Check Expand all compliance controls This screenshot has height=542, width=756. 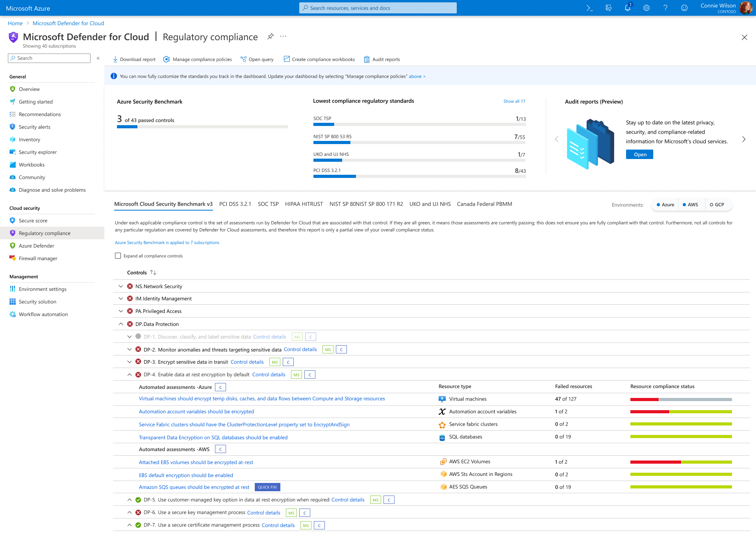(118, 256)
